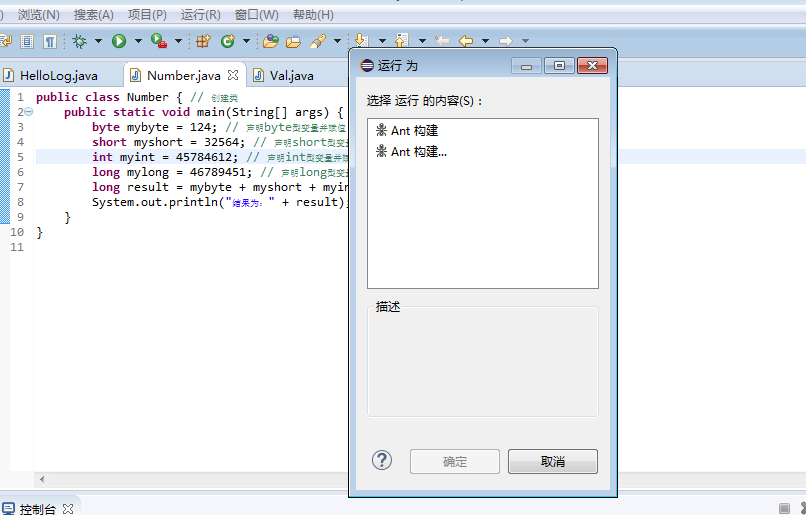Click line number 11 in gutter
This screenshot has height=515, width=806.
(x=17, y=247)
